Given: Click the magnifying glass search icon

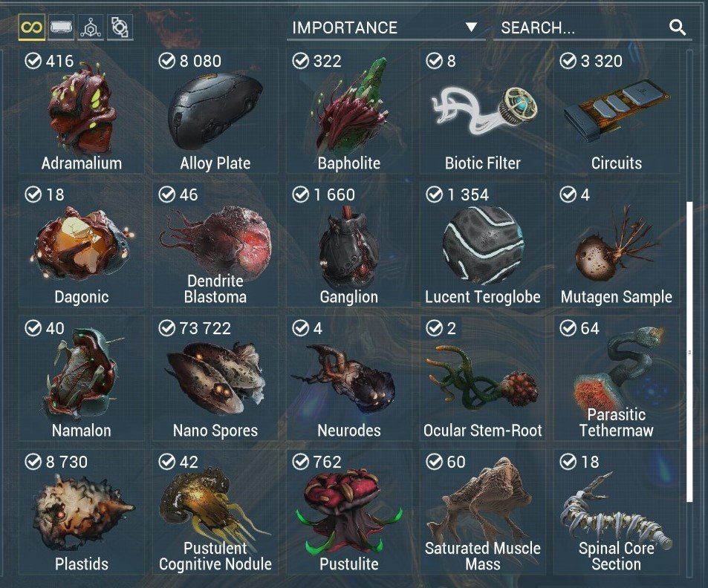Looking at the screenshot, I should 678,27.
